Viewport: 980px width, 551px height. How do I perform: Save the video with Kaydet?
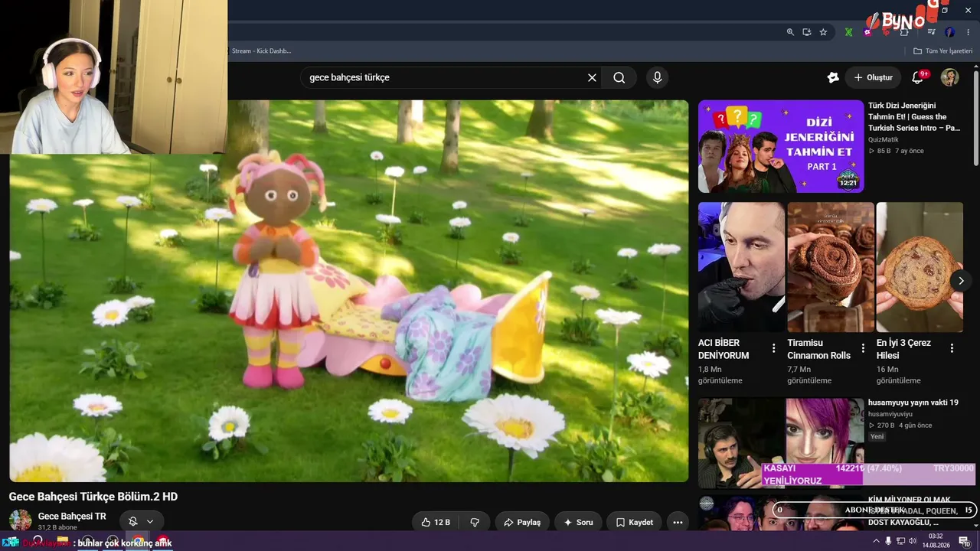pyautogui.click(x=634, y=522)
